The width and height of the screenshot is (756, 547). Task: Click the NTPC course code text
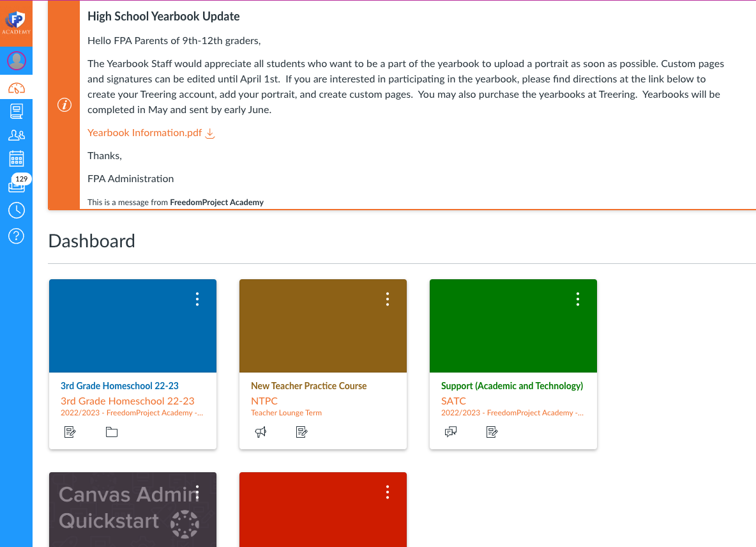[264, 401]
